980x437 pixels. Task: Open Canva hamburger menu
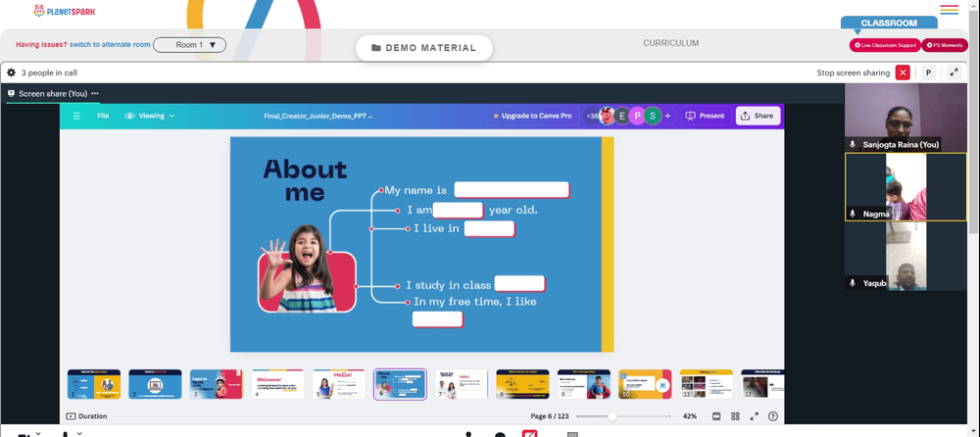[x=76, y=116]
